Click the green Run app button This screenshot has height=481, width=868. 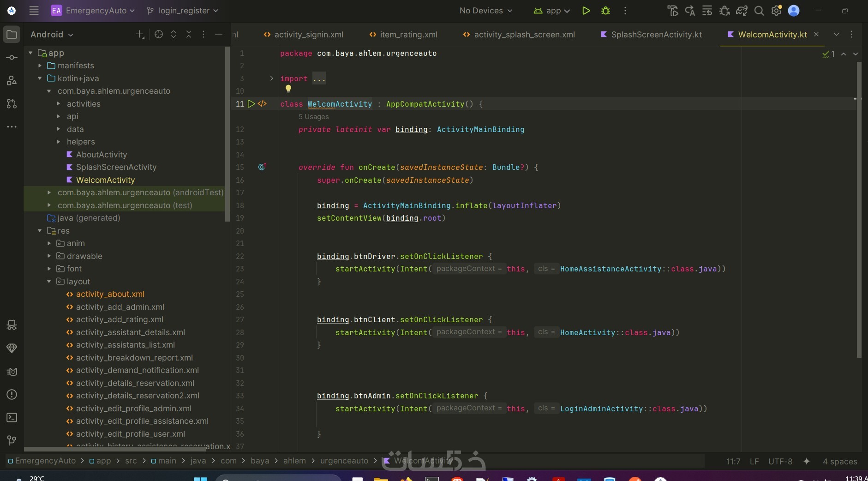click(x=586, y=11)
